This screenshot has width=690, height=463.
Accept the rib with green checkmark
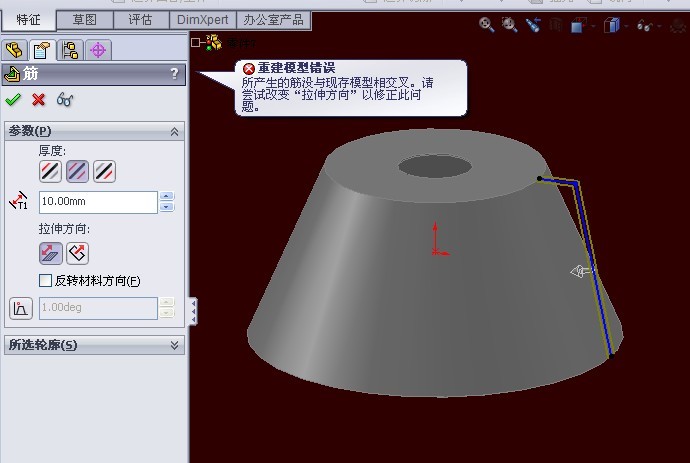[x=13, y=99]
